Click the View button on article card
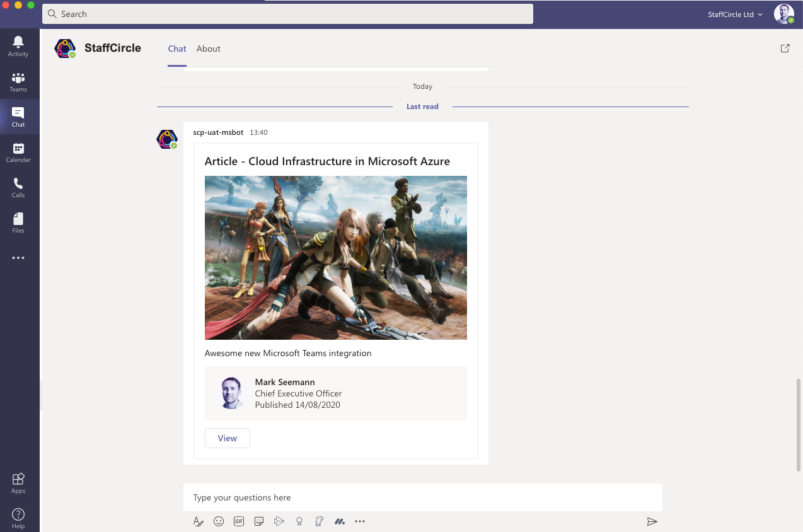 click(x=228, y=438)
